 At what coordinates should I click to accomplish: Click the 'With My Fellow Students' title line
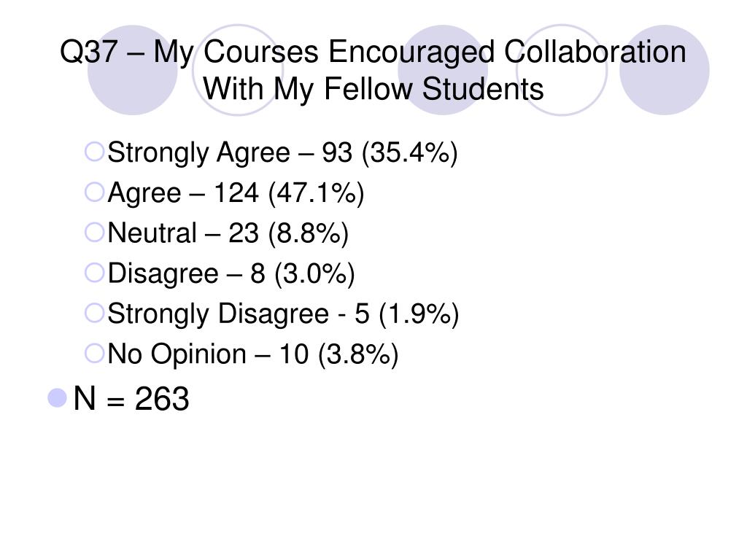point(373,88)
